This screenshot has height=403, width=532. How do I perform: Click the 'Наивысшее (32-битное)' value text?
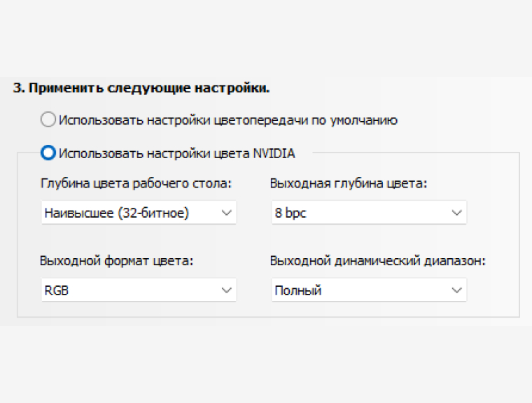(x=116, y=213)
